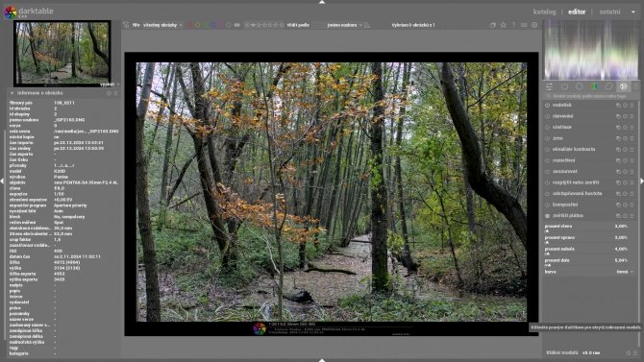
Task: Open presets of odstupňovaná hustota module
Action: [x=632, y=193]
